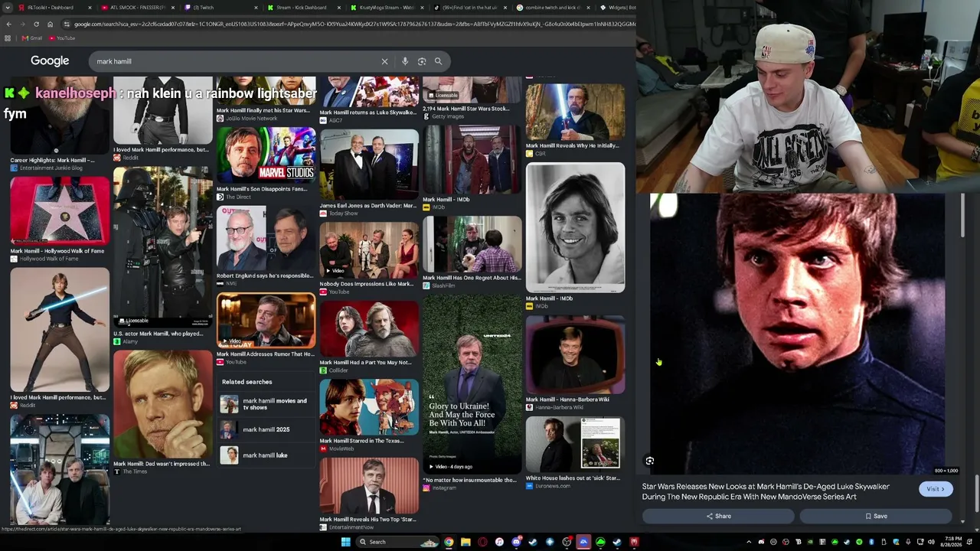Open 'Star Wars Releases New Looks' article title
Image resolution: width=980 pixels, height=551 pixels.
[766, 491]
